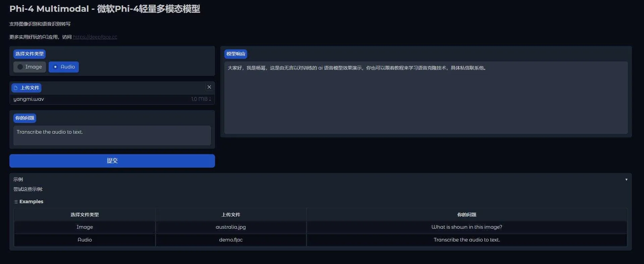Click the 尝试这些示例 text
The height and width of the screenshot is (264, 644).
(28, 189)
